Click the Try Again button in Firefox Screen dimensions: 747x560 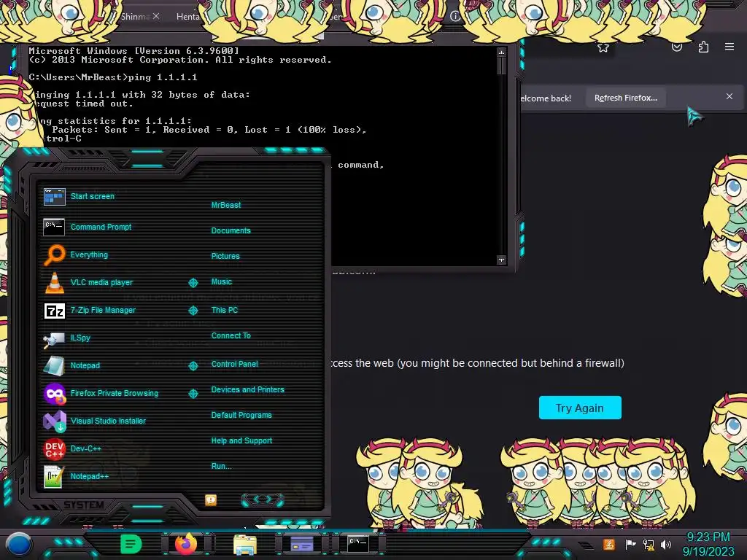click(x=580, y=408)
